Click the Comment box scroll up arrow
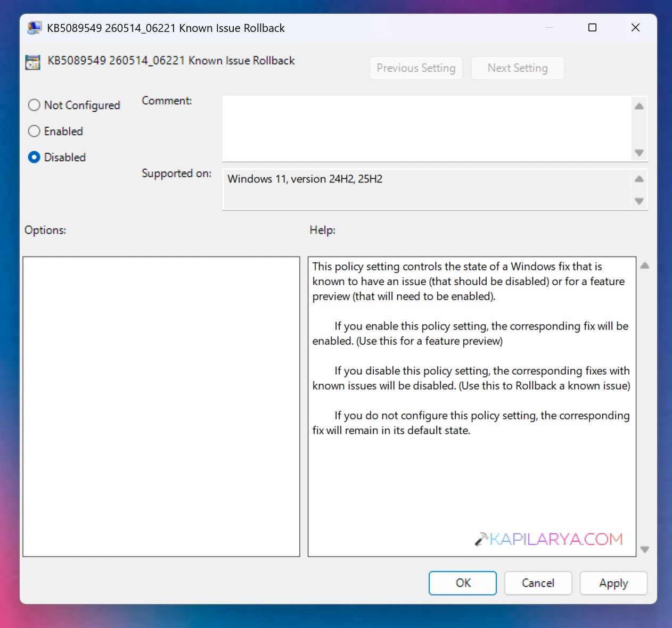Image resolution: width=672 pixels, height=628 pixels. point(639,106)
